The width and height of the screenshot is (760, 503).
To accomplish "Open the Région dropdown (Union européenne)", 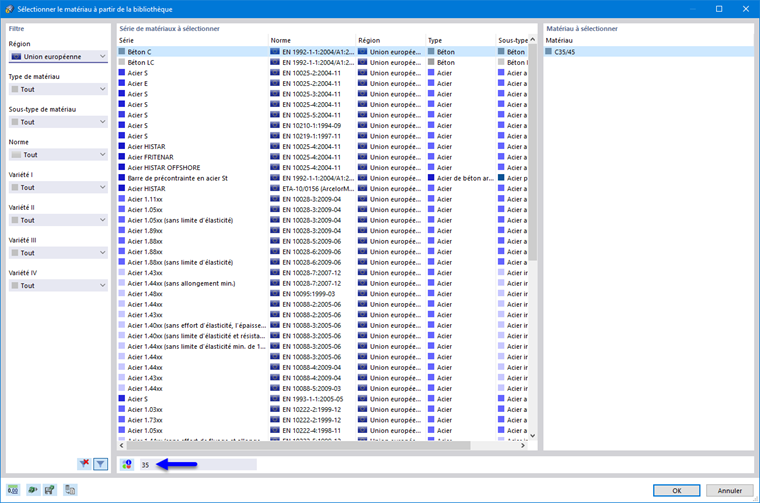I will [58, 57].
